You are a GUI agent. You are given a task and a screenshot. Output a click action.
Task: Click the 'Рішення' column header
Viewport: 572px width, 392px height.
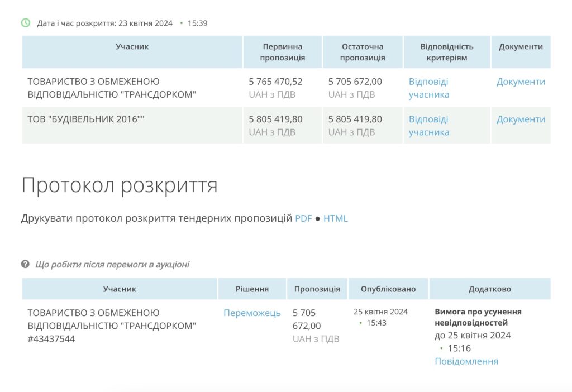(252, 289)
